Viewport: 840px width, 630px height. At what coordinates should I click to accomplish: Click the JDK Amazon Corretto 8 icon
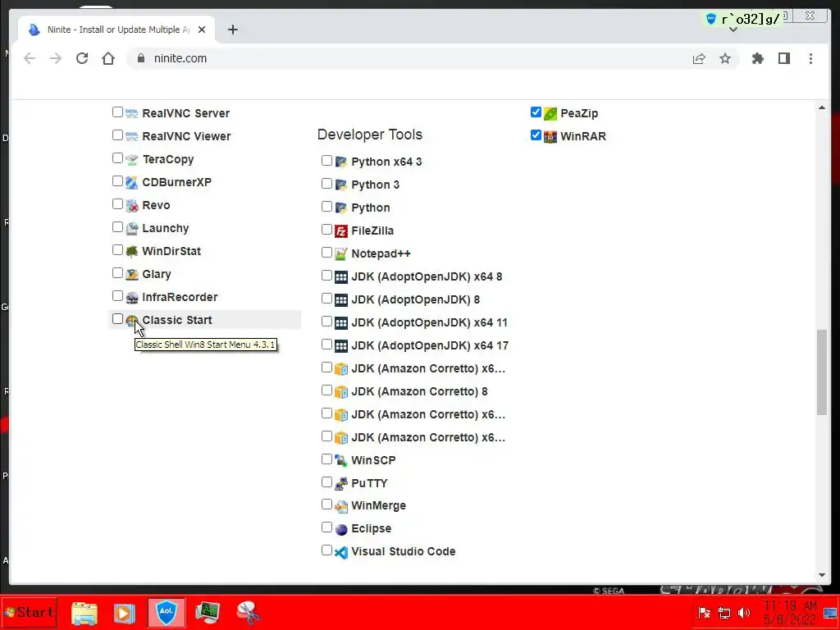click(341, 391)
